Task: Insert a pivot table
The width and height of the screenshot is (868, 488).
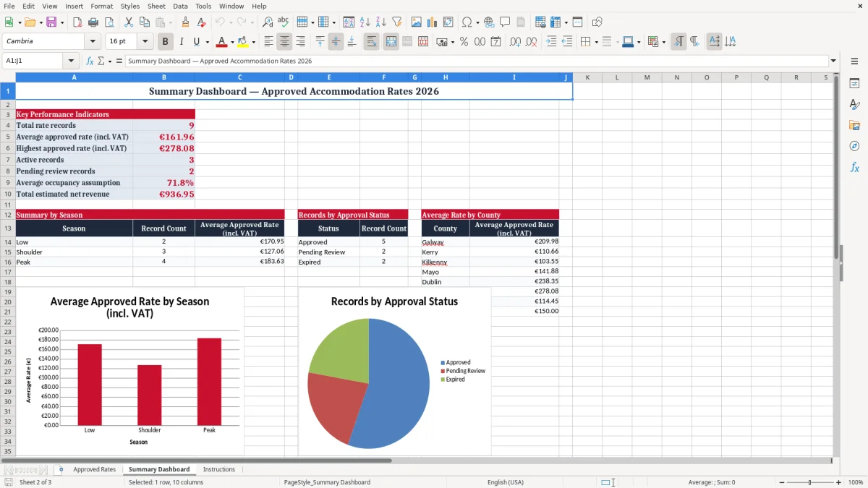Action: click(x=448, y=22)
